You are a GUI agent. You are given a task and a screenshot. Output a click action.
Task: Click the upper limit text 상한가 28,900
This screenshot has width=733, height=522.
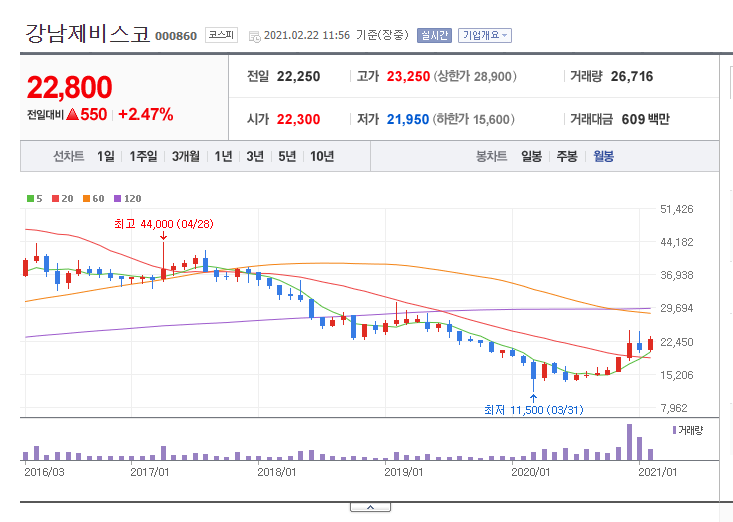click(475, 77)
